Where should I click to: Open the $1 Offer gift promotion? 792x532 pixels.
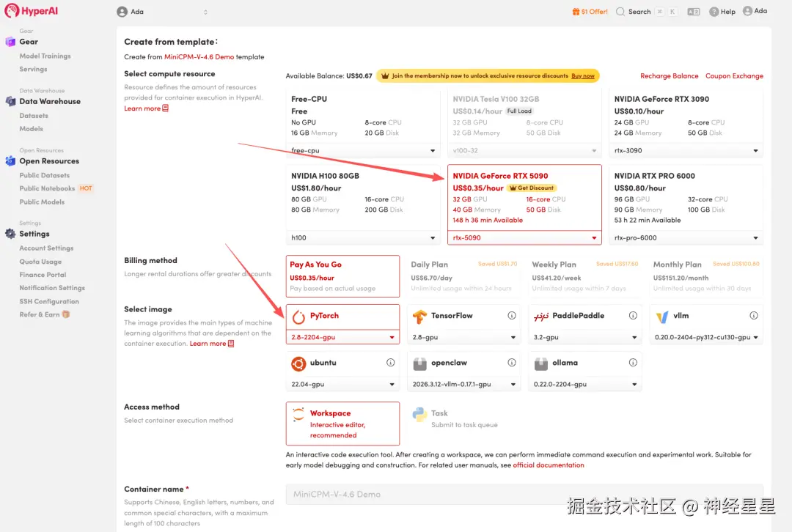[590, 12]
